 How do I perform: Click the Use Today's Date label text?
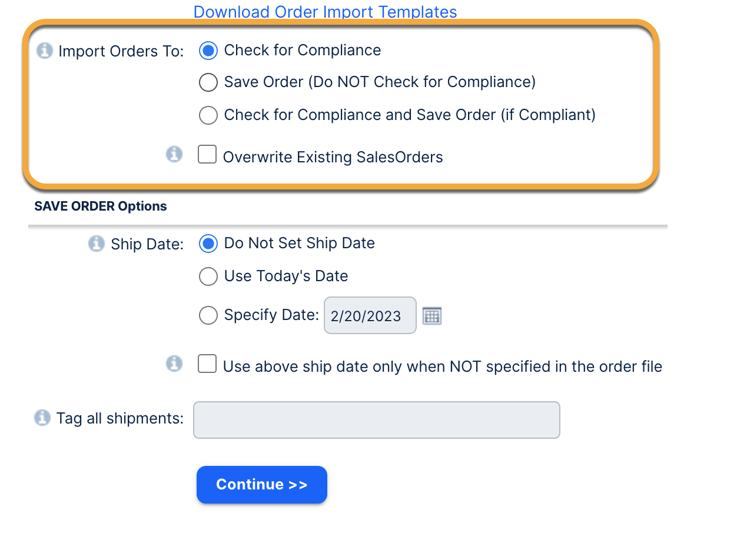coord(286,276)
